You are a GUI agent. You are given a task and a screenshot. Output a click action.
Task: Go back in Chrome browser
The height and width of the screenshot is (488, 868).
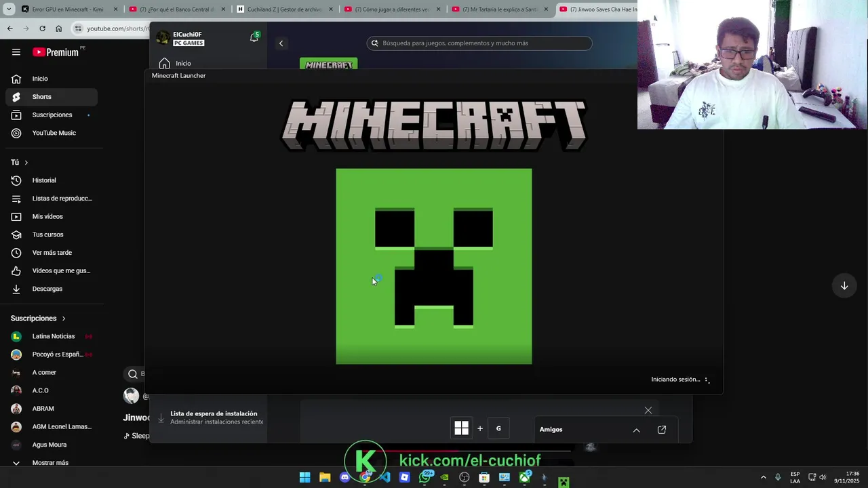(9, 28)
